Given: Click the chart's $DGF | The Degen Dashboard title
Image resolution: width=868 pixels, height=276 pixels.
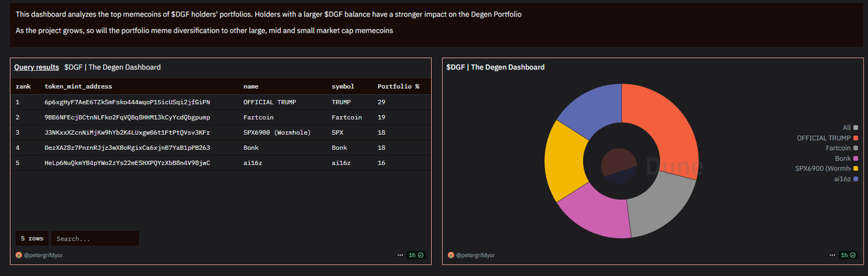Looking at the screenshot, I should click(x=495, y=67).
